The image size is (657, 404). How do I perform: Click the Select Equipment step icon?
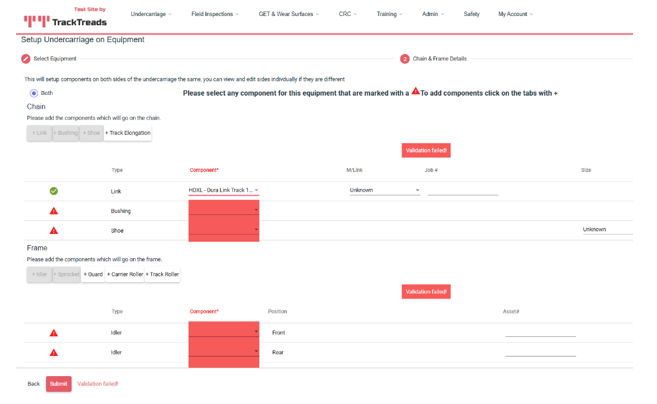coord(26,59)
